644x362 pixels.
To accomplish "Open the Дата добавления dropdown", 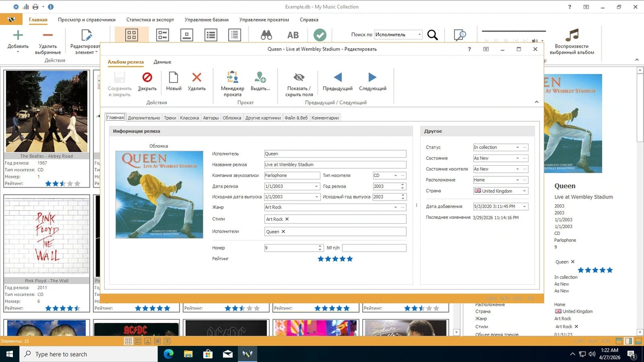I will coord(524,206).
